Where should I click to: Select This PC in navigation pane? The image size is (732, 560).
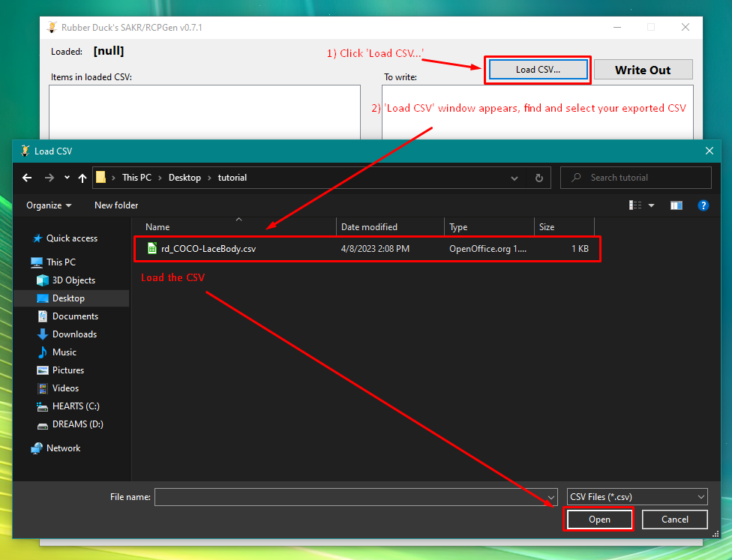point(61,262)
